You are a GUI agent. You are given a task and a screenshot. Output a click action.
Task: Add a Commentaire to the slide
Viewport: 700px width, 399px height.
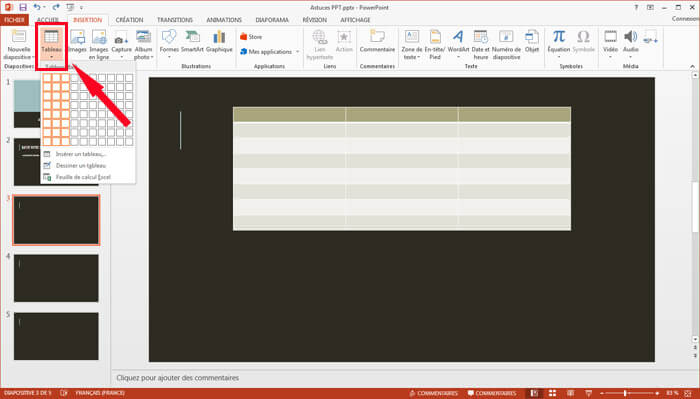click(x=377, y=42)
